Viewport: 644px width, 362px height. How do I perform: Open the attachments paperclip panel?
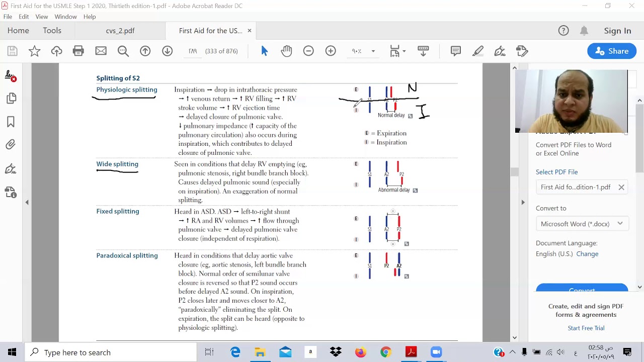[11, 145]
